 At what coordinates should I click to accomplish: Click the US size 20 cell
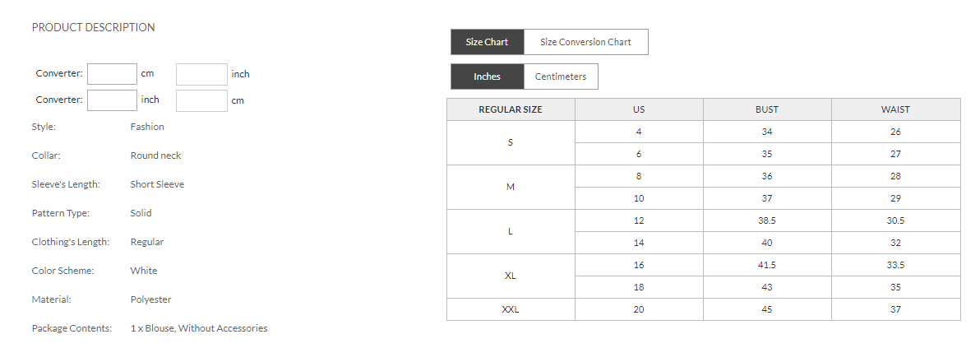click(639, 309)
